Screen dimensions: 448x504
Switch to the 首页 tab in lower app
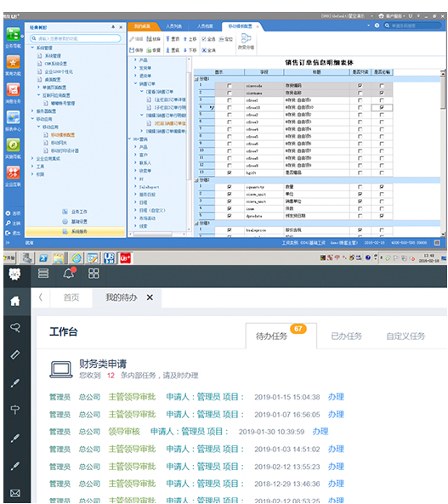[71, 297]
